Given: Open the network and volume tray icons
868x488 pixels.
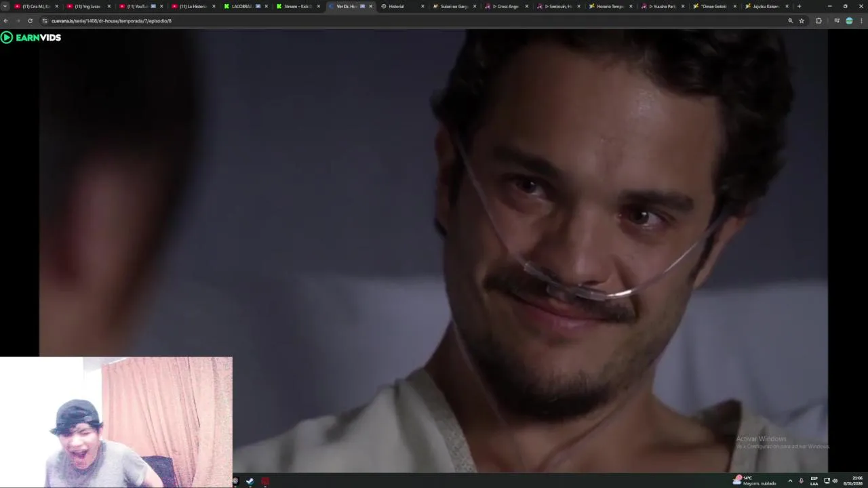Looking at the screenshot, I should pyautogui.click(x=831, y=481).
